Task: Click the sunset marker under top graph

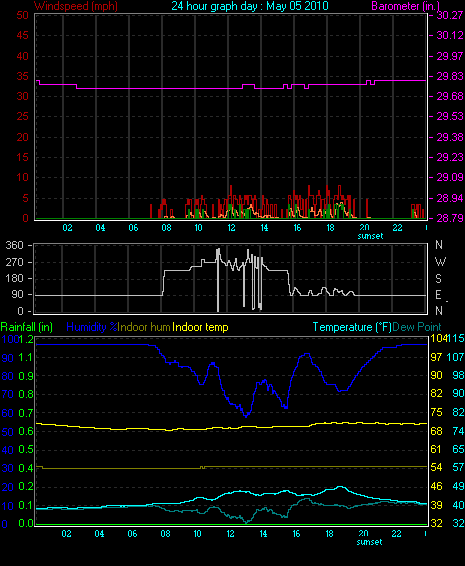Action: tap(370, 236)
